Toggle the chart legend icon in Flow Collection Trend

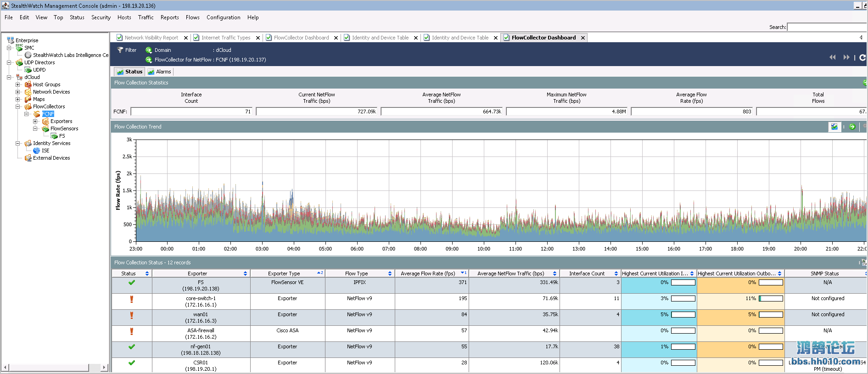coord(834,127)
